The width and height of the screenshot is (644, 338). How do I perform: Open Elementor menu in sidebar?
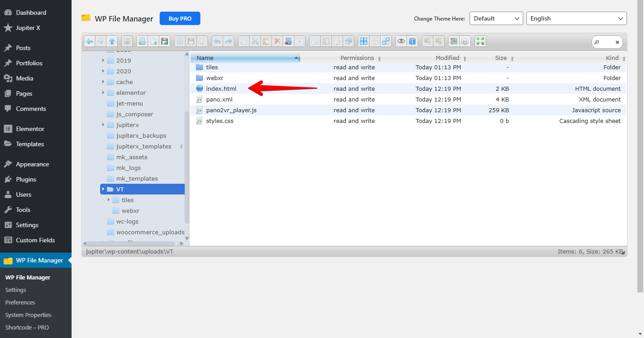(x=36, y=129)
